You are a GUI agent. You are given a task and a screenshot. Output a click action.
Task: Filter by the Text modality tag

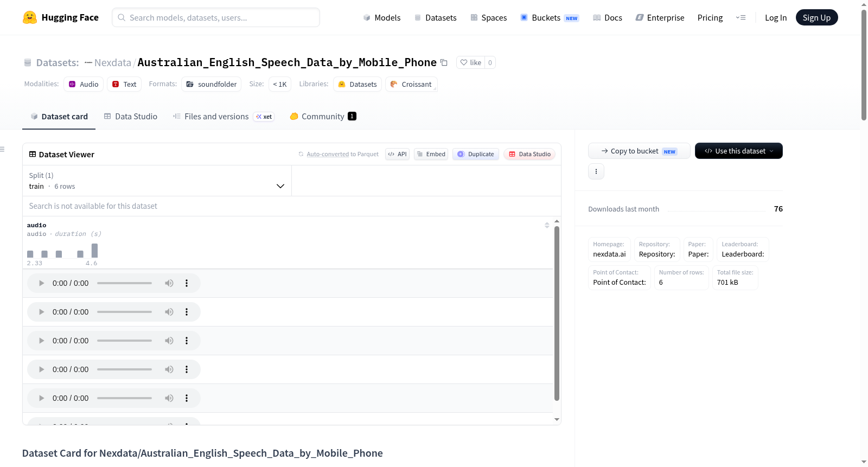pyautogui.click(x=124, y=84)
